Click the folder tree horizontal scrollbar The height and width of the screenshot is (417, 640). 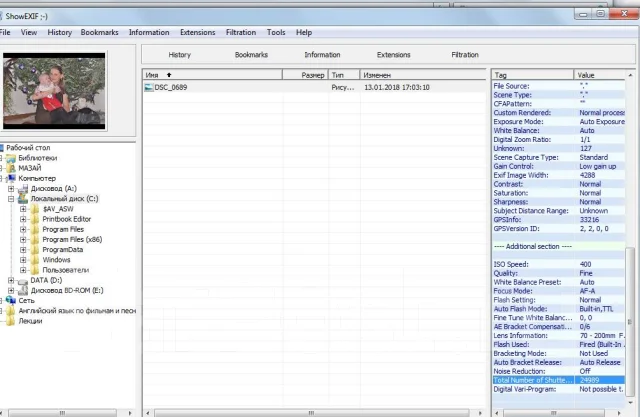coord(62,413)
